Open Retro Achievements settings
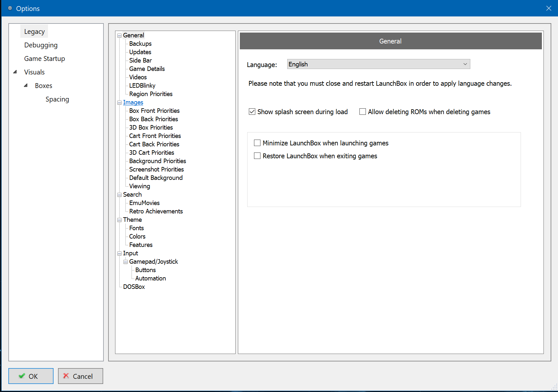The width and height of the screenshot is (558, 392). click(156, 211)
